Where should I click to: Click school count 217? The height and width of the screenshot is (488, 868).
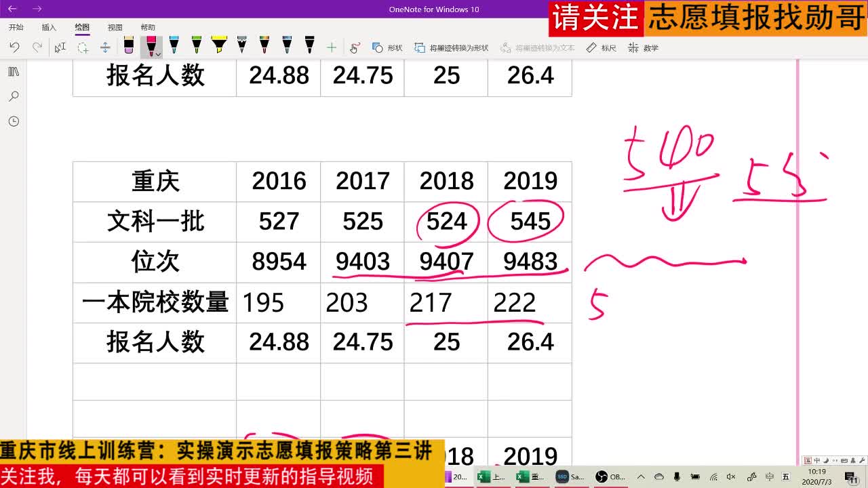click(431, 302)
